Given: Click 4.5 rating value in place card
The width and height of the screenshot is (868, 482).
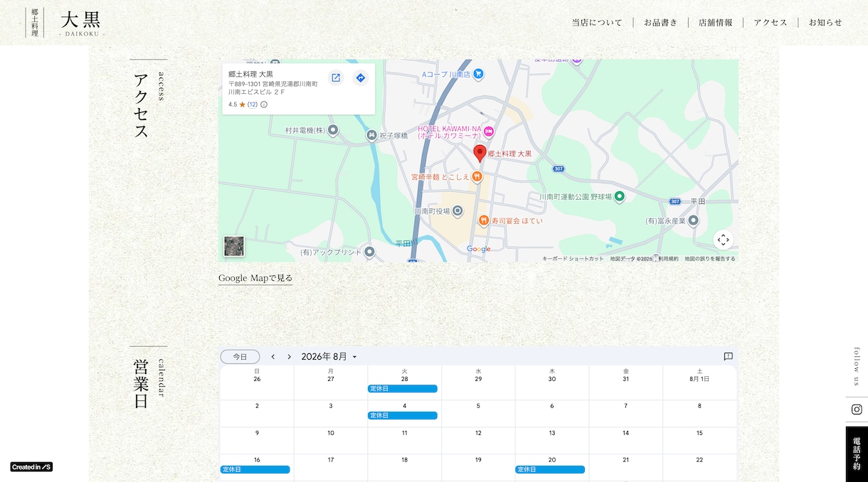Looking at the screenshot, I should (x=233, y=105).
